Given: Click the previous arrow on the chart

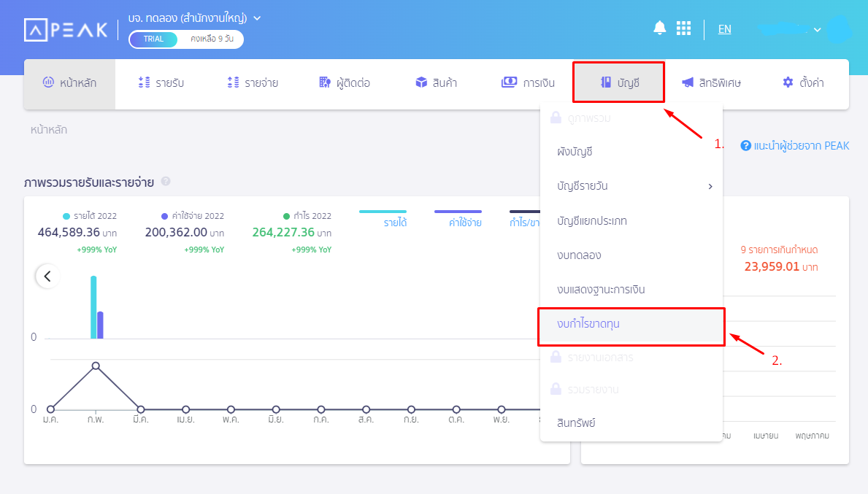Looking at the screenshot, I should coord(47,276).
